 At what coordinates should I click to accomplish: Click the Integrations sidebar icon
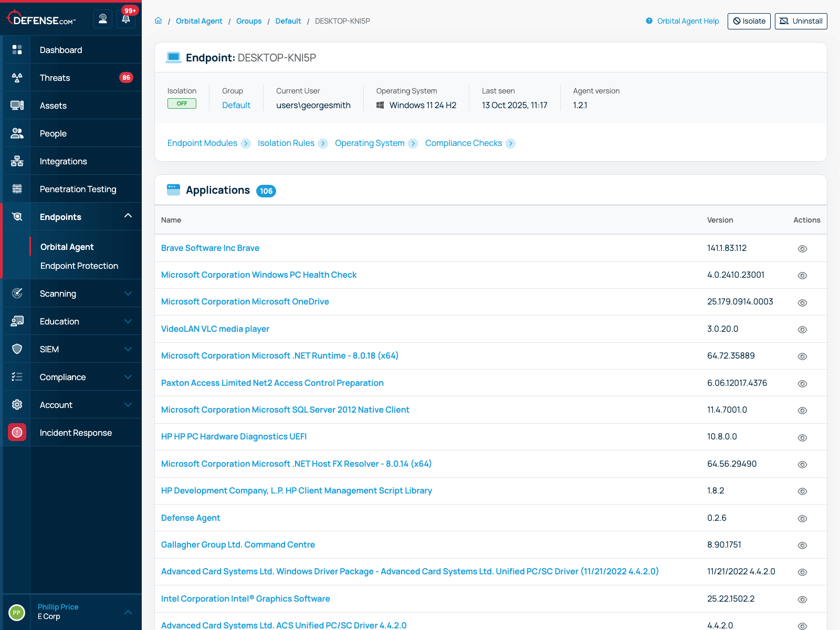click(17, 161)
